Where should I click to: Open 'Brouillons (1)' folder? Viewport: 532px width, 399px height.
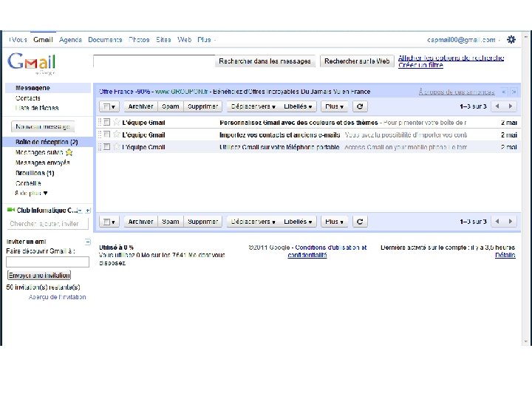[x=35, y=173]
